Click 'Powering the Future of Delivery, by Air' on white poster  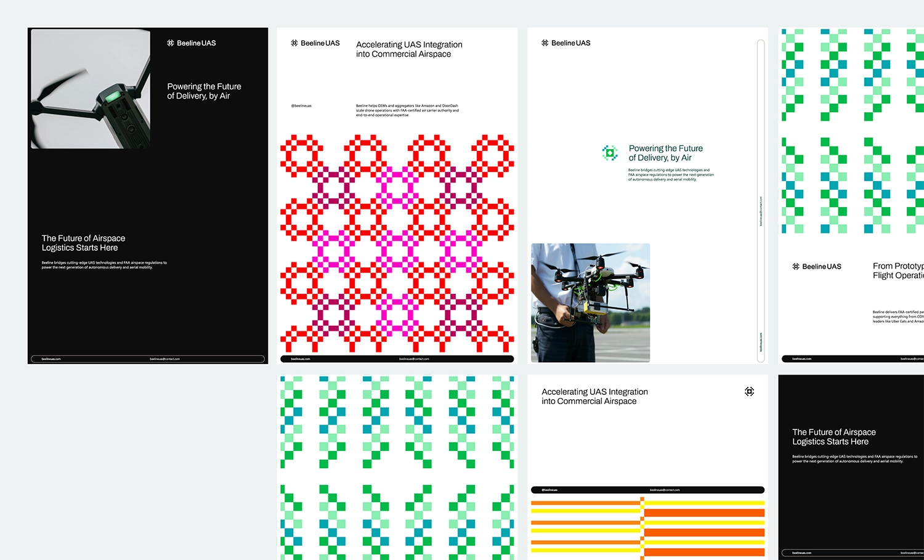[666, 153]
